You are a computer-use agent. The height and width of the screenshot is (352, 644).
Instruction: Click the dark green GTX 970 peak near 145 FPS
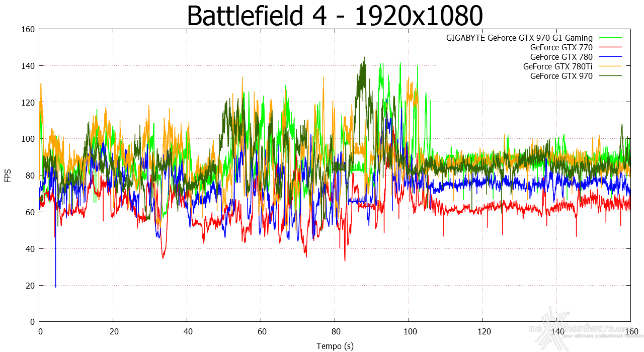tap(364, 58)
